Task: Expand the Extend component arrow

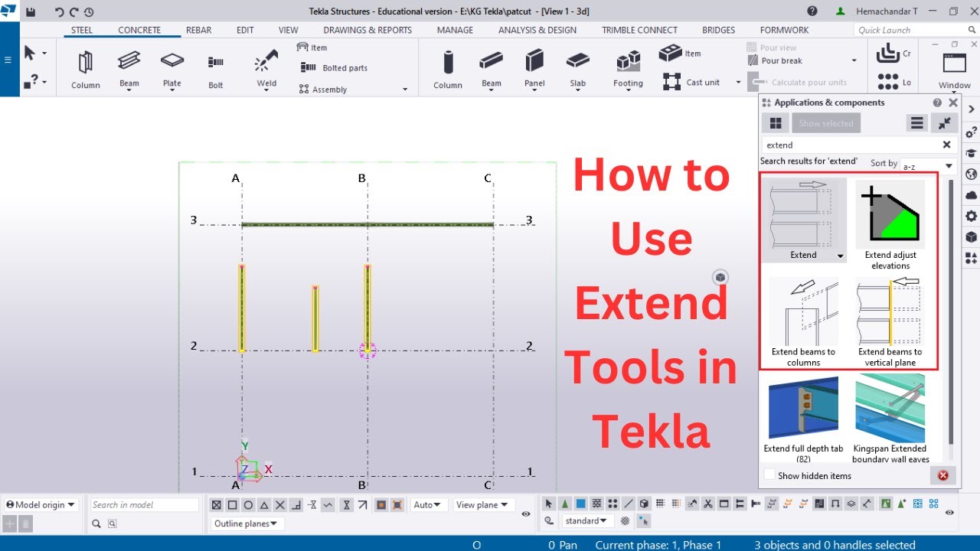Action: point(840,256)
